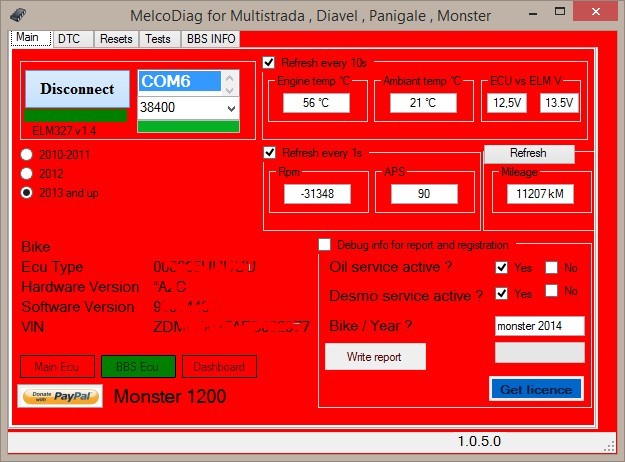Open the Resets tab
The height and width of the screenshot is (462, 625).
coord(116,39)
